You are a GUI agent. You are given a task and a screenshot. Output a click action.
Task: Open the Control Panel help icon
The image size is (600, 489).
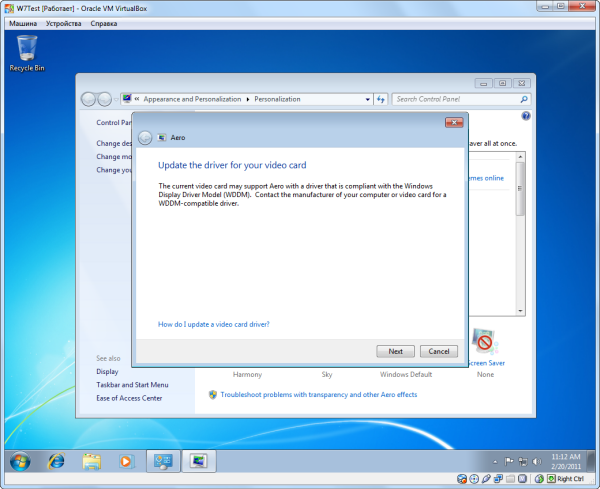click(526, 116)
